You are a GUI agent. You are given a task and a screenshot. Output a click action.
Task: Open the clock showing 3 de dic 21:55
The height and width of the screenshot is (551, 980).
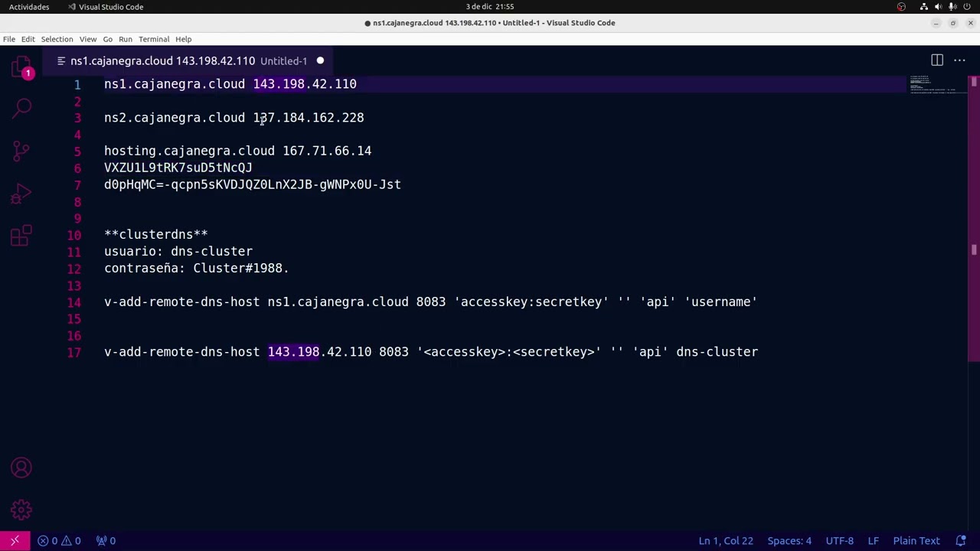(x=490, y=7)
